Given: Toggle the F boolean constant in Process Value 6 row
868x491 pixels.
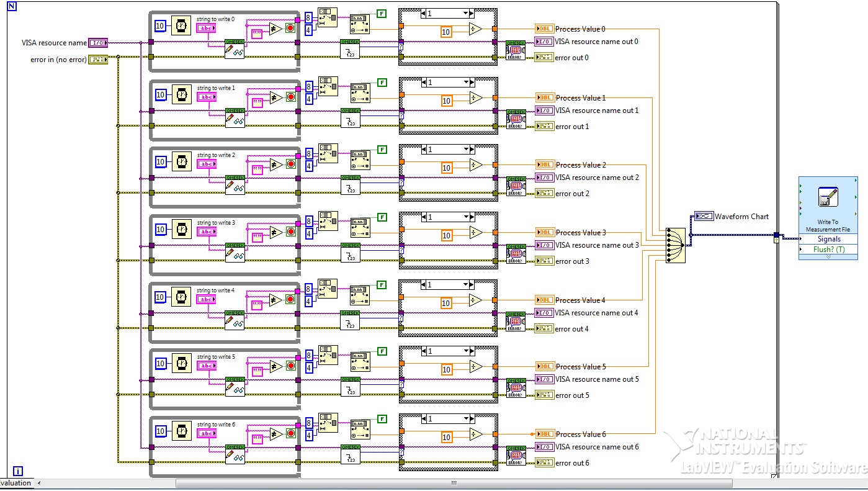Looking at the screenshot, I should (382, 419).
